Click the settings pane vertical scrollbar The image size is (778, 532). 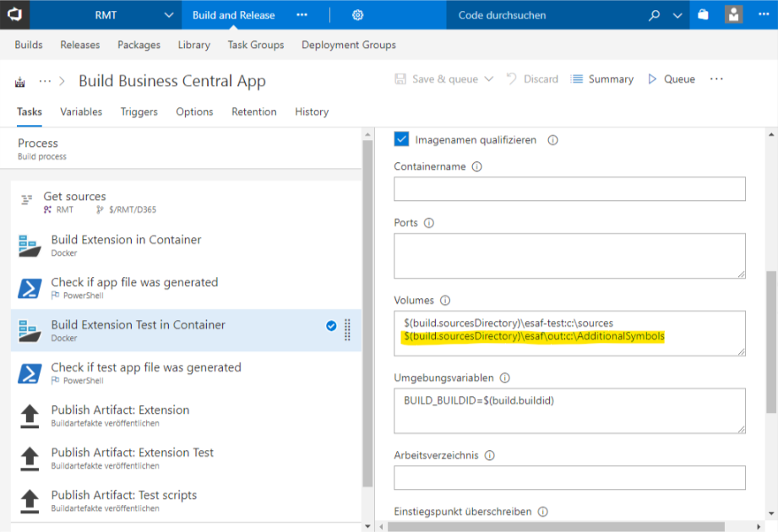(771, 342)
